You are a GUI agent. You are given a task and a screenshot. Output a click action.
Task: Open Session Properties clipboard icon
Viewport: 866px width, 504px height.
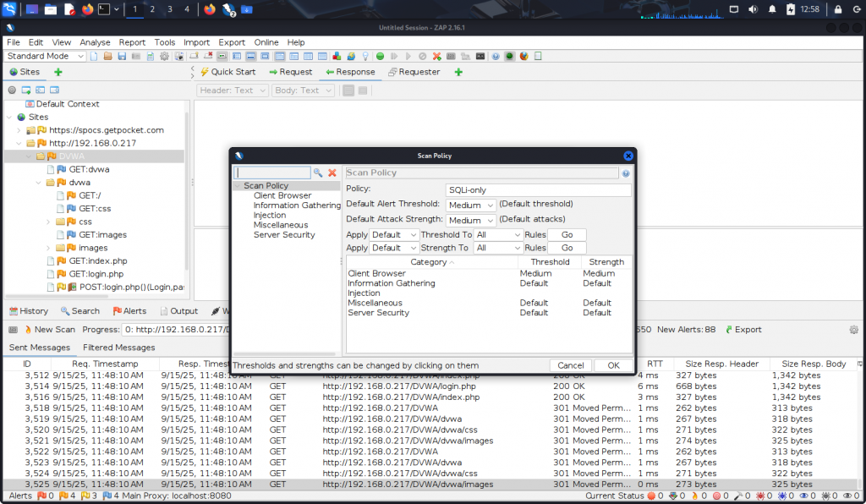pyautogui.click(x=151, y=56)
